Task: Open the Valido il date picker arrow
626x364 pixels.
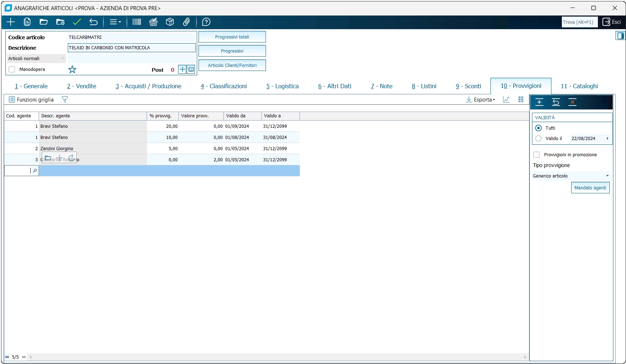Action: click(x=607, y=138)
